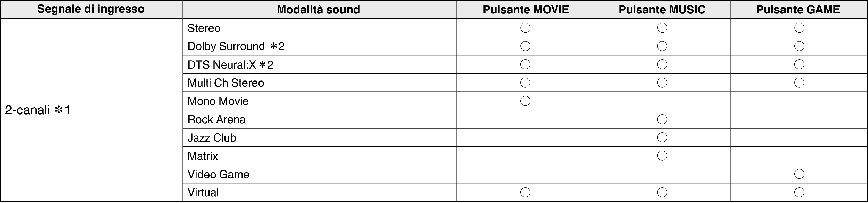
Task: Click the Segnale di ingresso header
Action: point(91,9)
